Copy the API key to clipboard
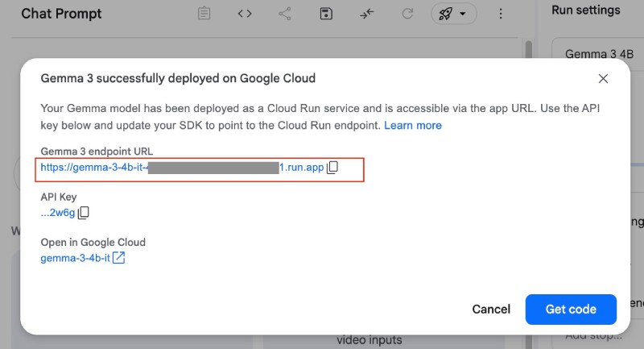 click(x=84, y=213)
